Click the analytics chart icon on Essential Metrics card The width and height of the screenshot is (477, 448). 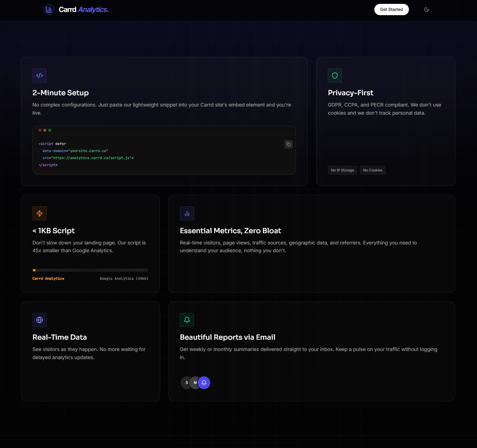pyautogui.click(x=187, y=213)
